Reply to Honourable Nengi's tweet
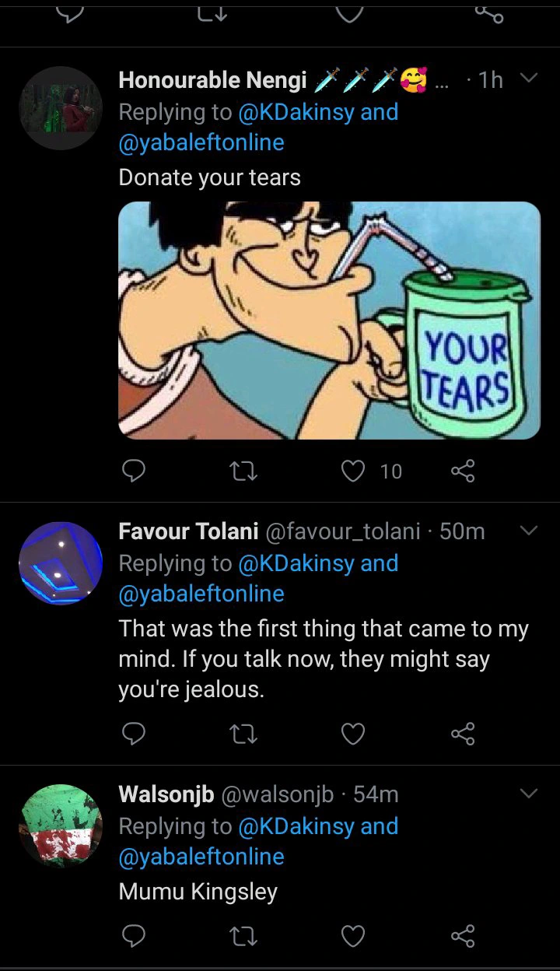Image resolution: width=560 pixels, height=971 pixels. pyautogui.click(x=135, y=471)
